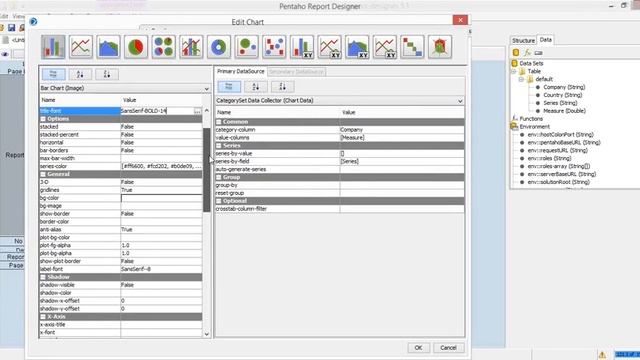Collapse the Options property group
The height and width of the screenshot is (360, 640).
click(x=43, y=119)
